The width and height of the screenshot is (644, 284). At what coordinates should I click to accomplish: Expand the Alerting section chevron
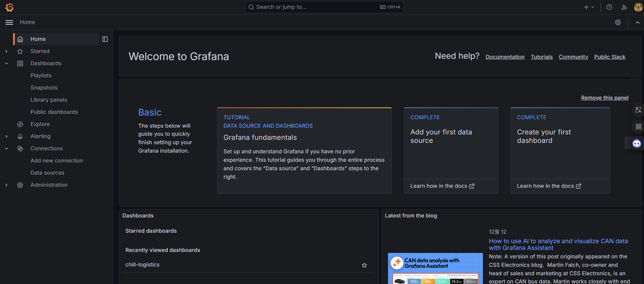click(x=6, y=136)
